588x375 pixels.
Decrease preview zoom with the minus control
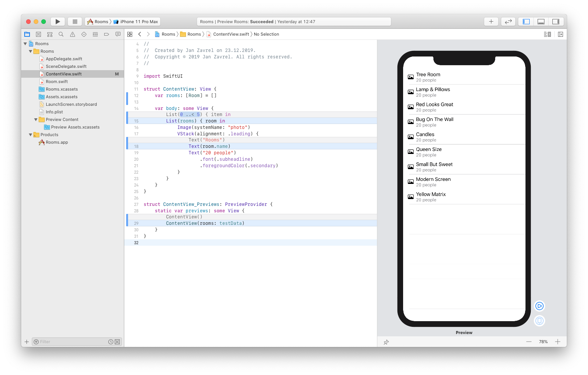529,342
